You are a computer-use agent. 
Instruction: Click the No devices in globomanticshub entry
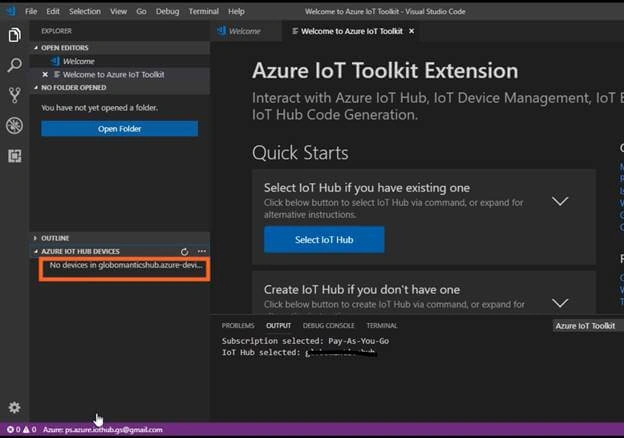coord(126,265)
